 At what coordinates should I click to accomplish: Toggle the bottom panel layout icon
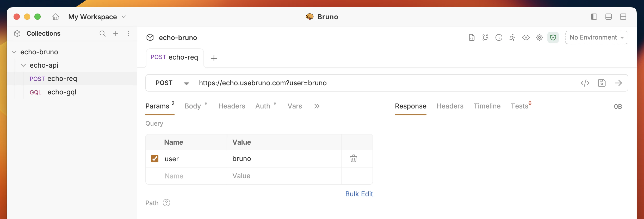tap(608, 17)
